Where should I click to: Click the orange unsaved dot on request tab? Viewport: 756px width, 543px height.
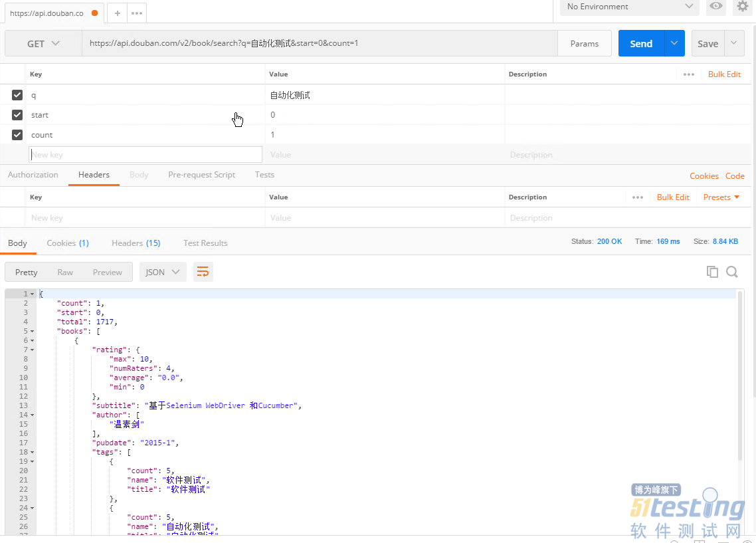[95, 13]
